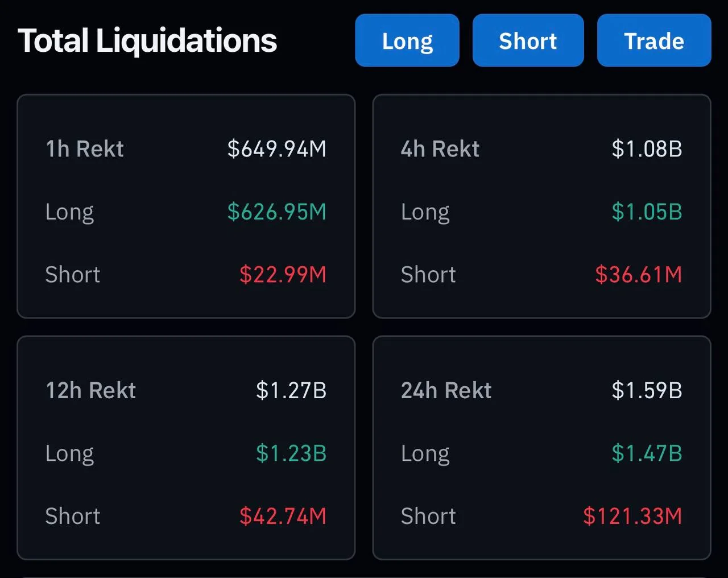Click the 1h Rekt label
This screenshot has height=578, width=728.
tap(85, 149)
